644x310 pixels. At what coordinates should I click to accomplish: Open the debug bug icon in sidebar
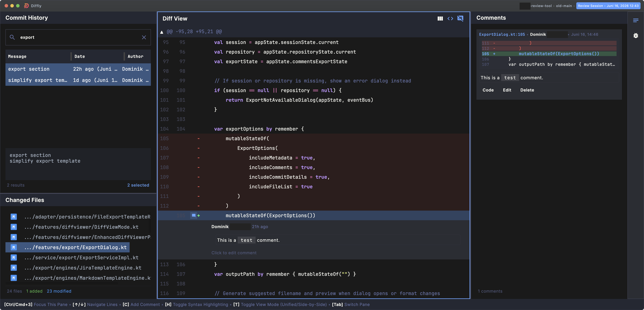coord(636,35)
